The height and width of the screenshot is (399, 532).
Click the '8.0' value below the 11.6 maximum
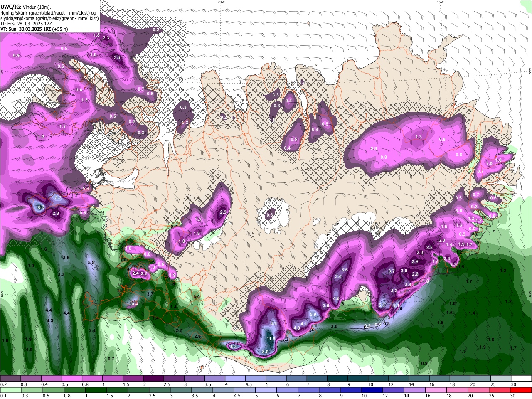click(265, 352)
